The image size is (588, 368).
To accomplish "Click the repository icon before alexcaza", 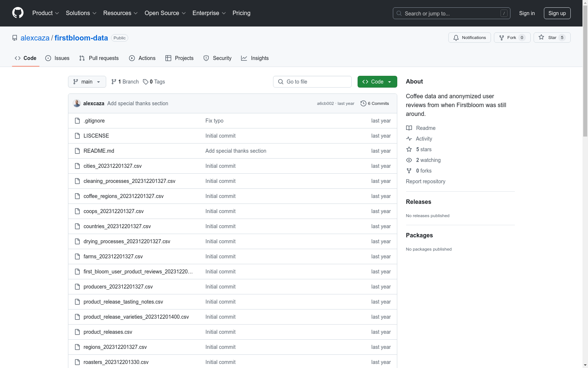I will tap(15, 38).
